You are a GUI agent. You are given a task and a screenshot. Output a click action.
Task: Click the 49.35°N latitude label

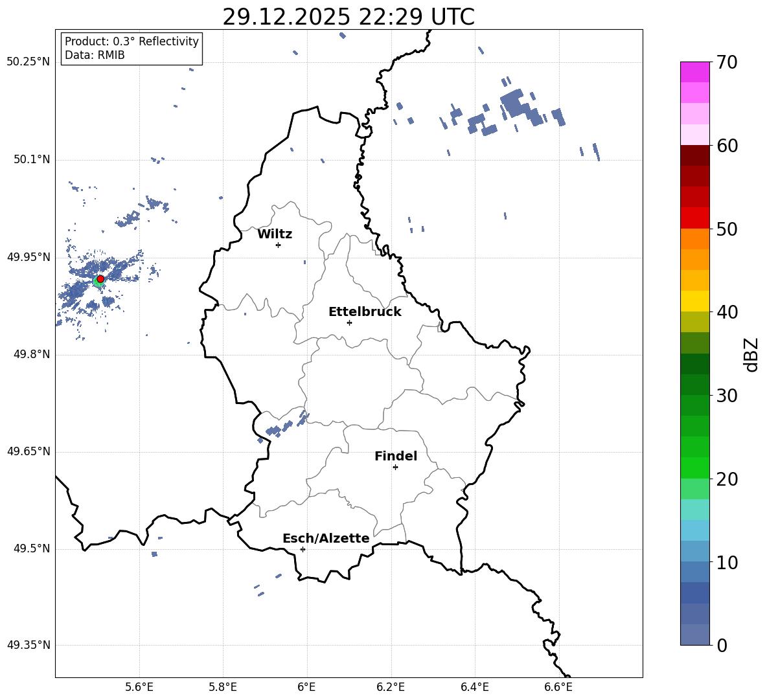pyautogui.click(x=29, y=645)
